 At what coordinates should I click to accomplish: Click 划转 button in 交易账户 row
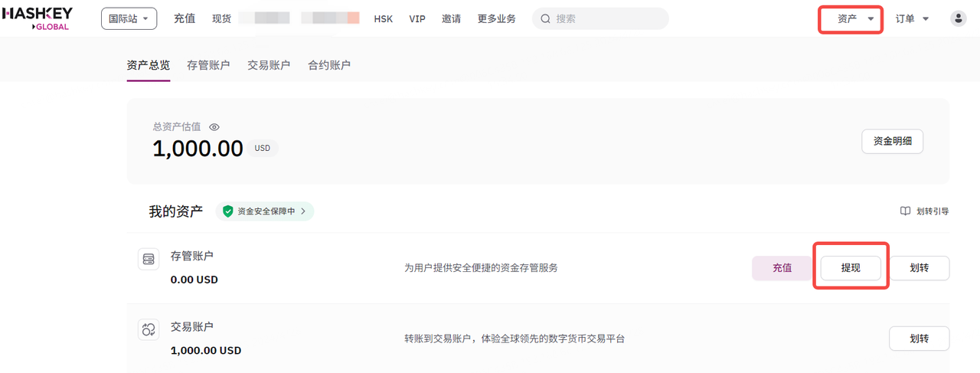pos(919,339)
